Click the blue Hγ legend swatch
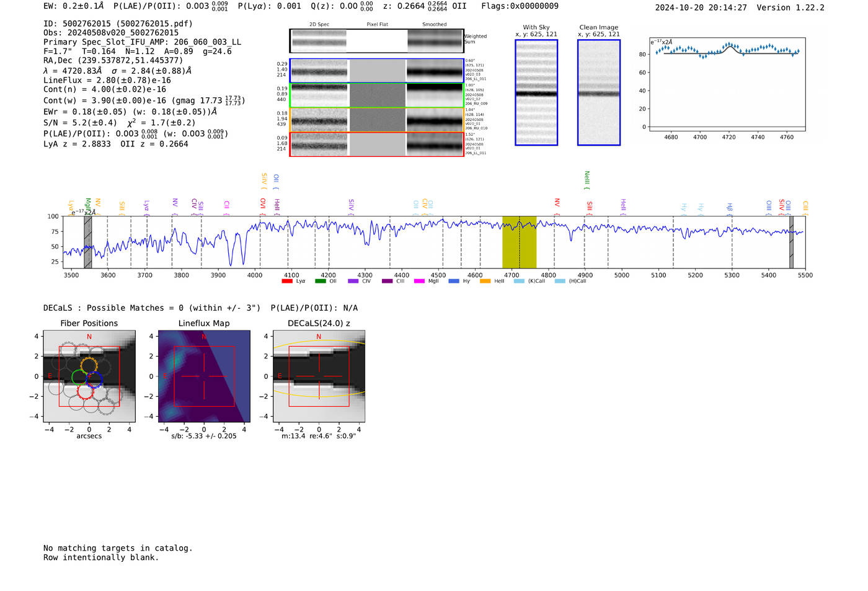Screen dimensions: 868x591 (x=454, y=281)
